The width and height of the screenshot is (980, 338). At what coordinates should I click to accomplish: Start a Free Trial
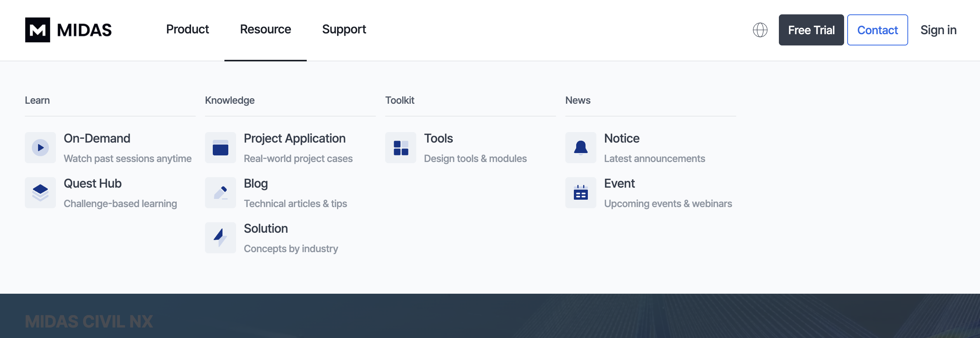(x=811, y=30)
